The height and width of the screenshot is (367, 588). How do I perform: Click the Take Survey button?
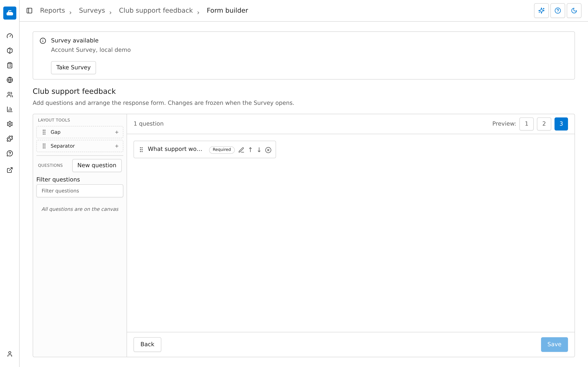coord(73,67)
